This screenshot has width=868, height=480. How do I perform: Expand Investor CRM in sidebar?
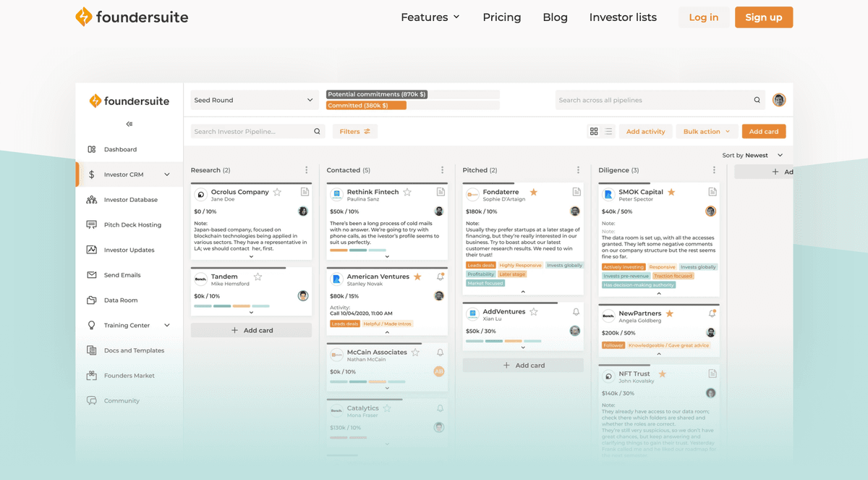coord(167,174)
